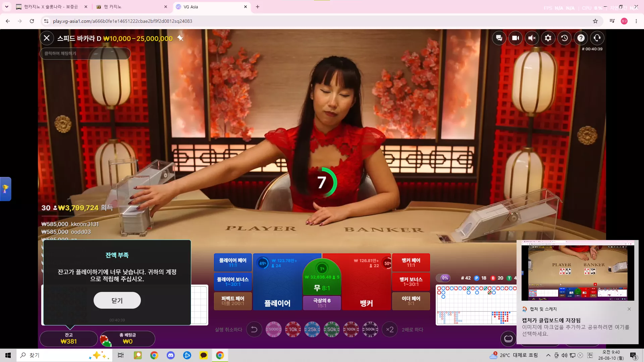Viewport: 644px width, 362px height.
Task: Open Task View on the taskbar
Action: tap(121, 355)
